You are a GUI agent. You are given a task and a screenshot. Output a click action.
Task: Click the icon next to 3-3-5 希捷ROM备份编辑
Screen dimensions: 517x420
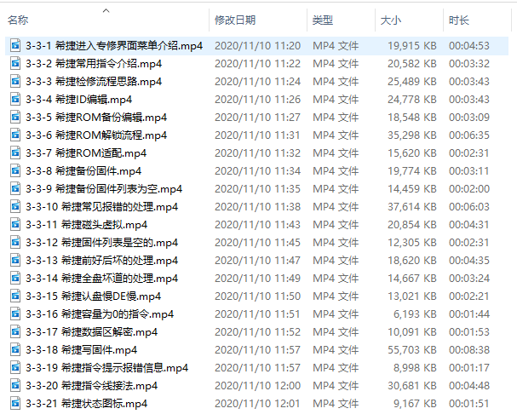(x=15, y=117)
